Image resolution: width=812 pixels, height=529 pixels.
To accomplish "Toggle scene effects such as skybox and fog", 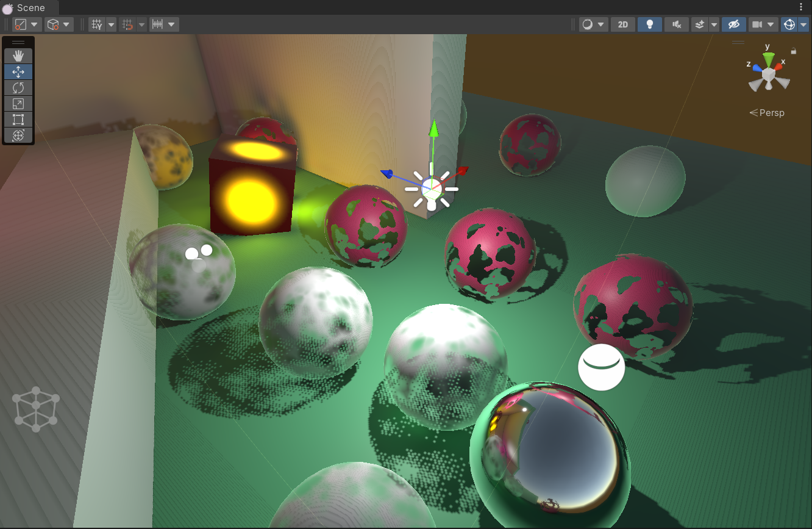I will click(x=699, y=24).
